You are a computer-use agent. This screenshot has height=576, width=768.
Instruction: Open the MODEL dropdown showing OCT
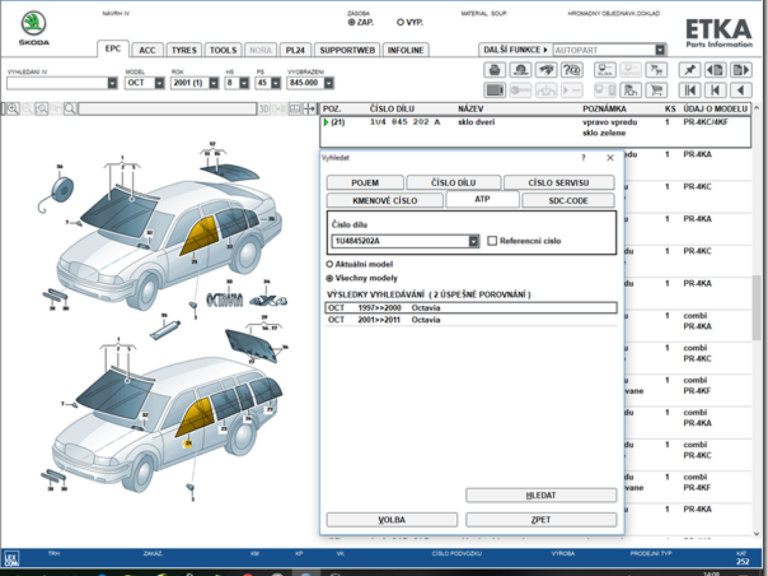pyautogui.click(x=159, y=83)
